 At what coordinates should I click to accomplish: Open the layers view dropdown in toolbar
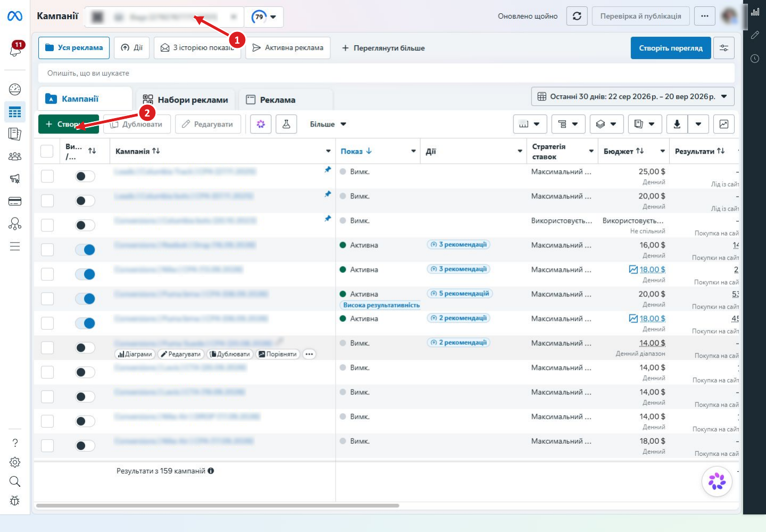(x=606, y=124)
